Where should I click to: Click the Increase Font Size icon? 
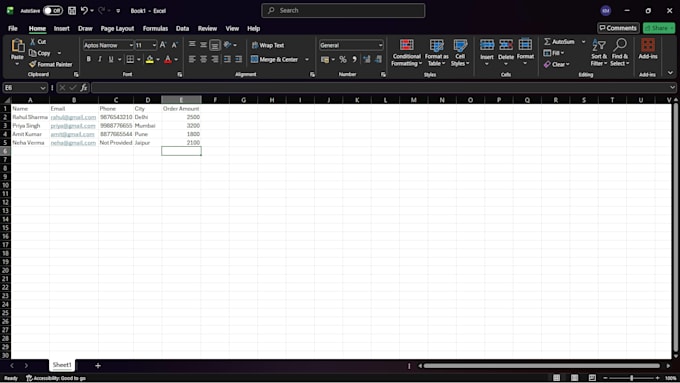(163, 45)
